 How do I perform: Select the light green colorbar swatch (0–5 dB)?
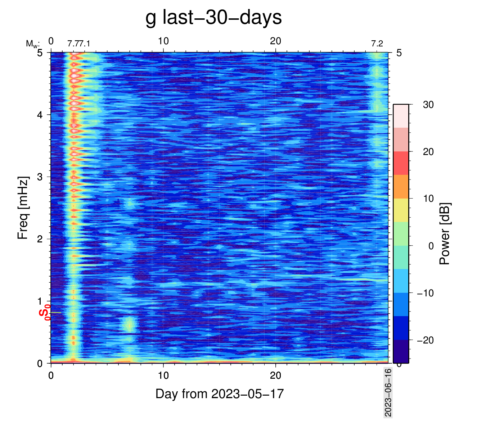(401, 234)
